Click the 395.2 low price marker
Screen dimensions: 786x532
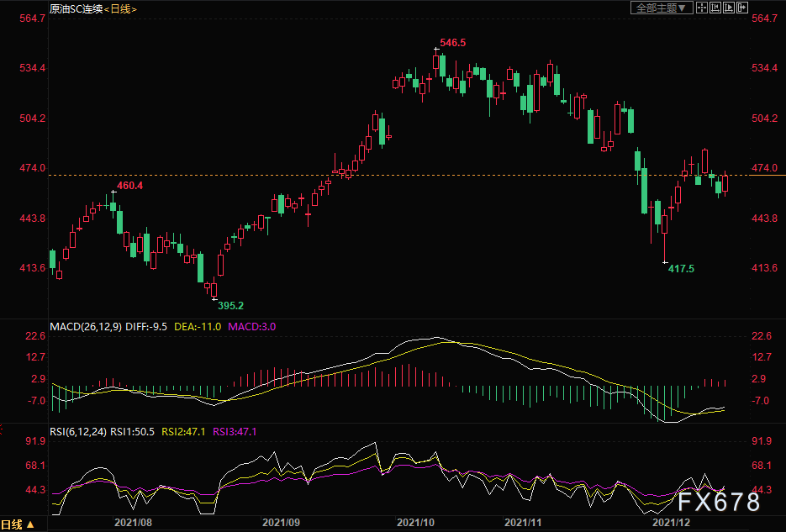point(231,306)
